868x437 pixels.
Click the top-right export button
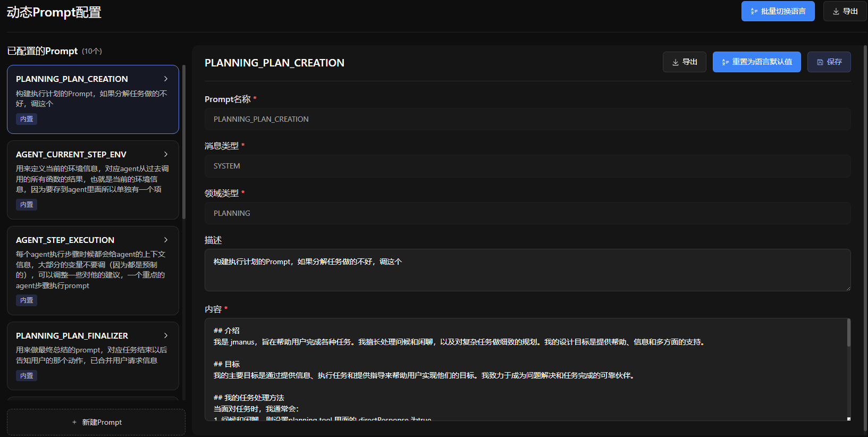845,11
